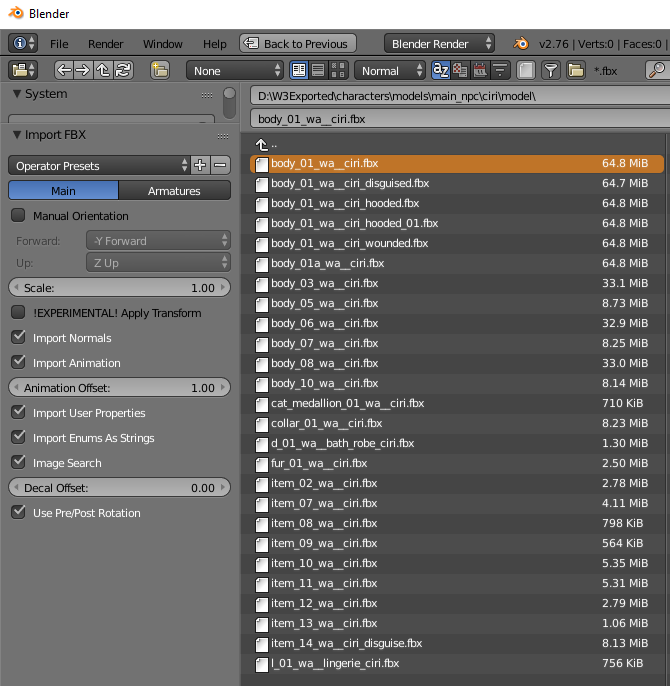Collapse the Import FBX panel
Screen dimensions: 670x686
click(17, 135)
